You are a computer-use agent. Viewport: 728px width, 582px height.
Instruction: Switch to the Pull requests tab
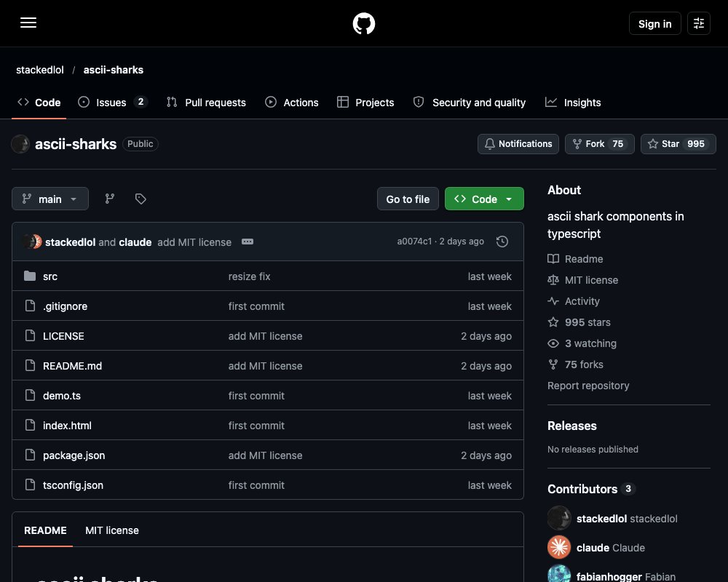206,102
